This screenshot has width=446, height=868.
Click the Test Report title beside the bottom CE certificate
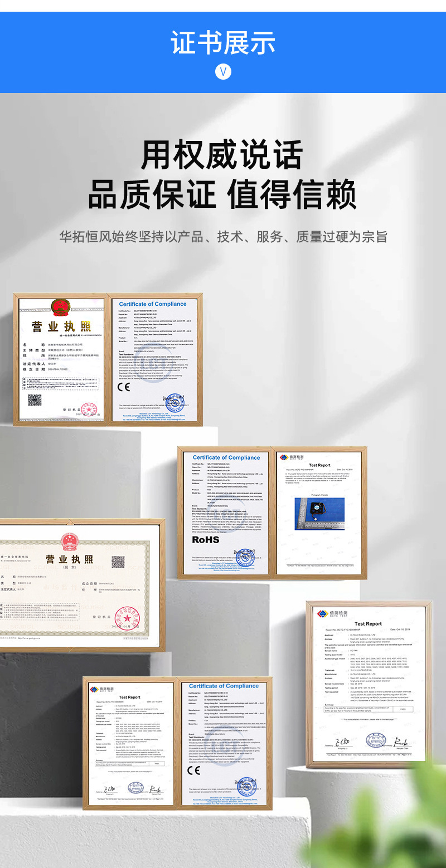click(x=129, y=697)
